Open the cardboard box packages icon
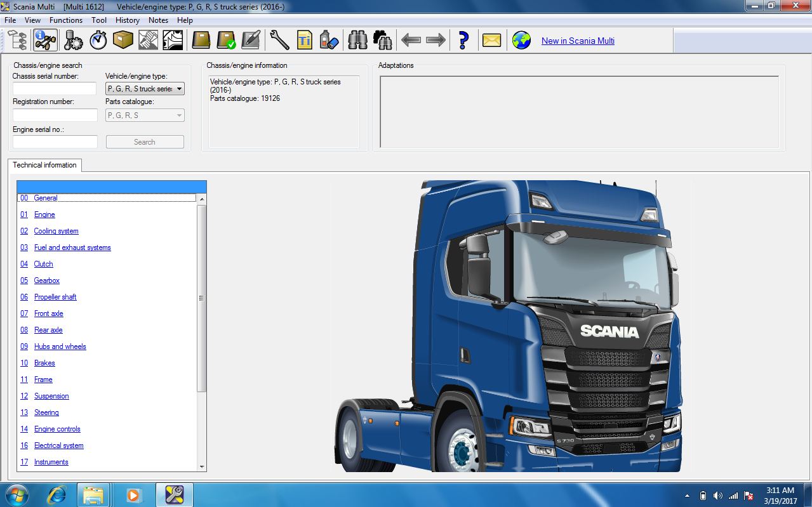The height and width of the screenshot is (507, 812). (x=123, y=41)
